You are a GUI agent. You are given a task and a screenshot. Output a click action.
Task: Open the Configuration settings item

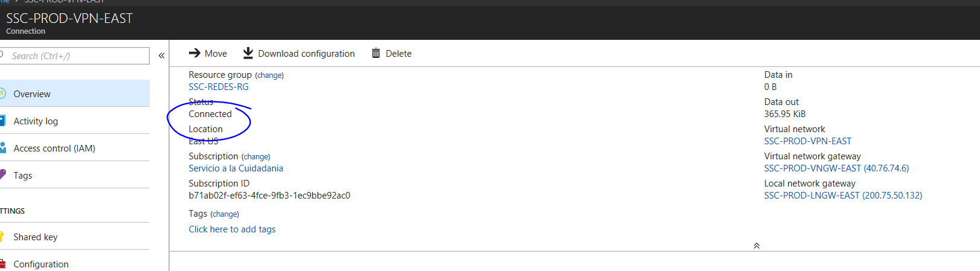click(x=75, y=263)
